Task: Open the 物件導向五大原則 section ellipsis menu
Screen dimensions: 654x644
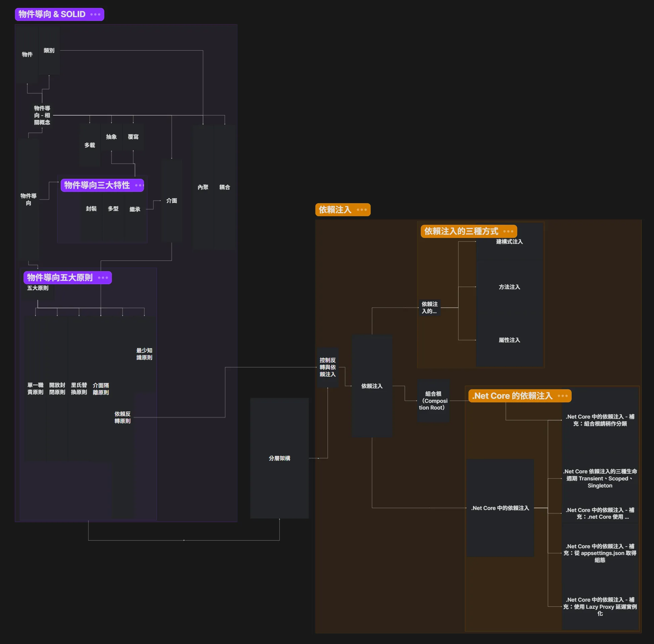Action: coord(103,278)
